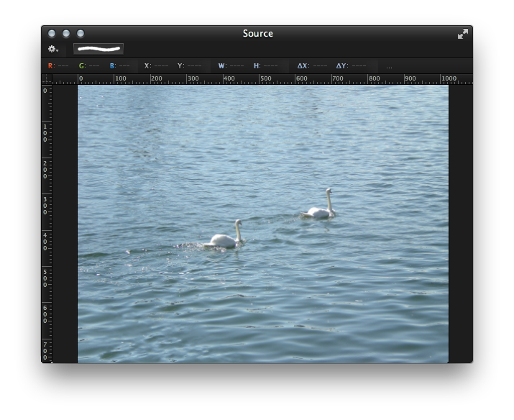The width and height of the screenshot is (514, 420).
Task: Click the 400 mark on vertical ruler
Action: point(46,241)
